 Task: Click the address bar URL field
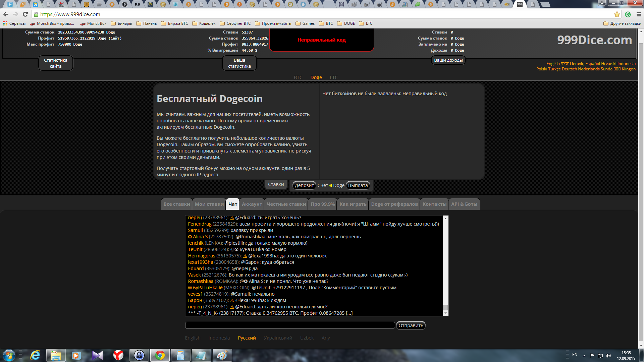[x=322, y=14]
